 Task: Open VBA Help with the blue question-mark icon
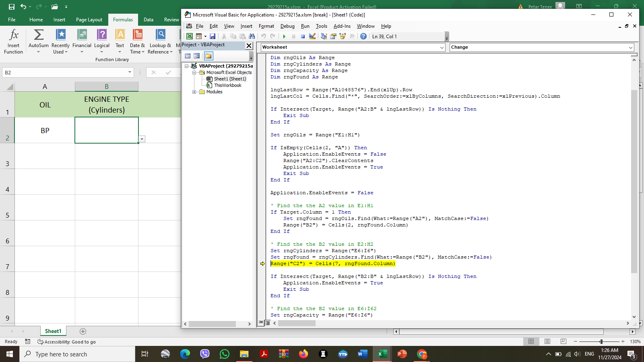pos(363,36)
